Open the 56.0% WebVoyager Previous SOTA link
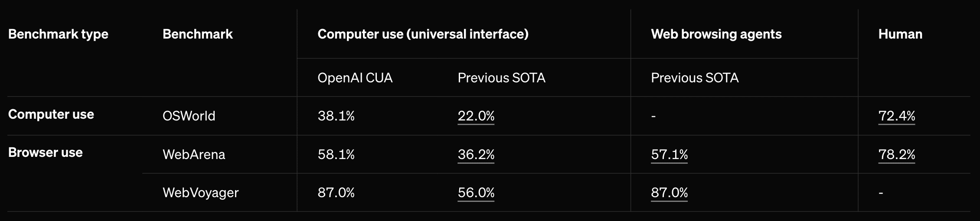The height and width of the screenshot is (221, 980). click(x=476, y=193)
